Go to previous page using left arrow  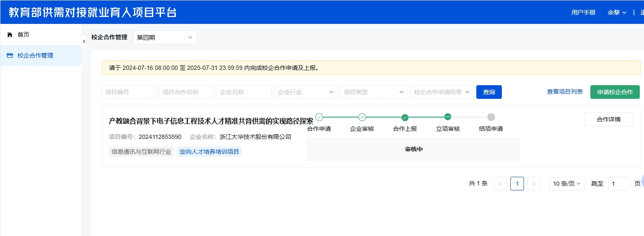500,184
